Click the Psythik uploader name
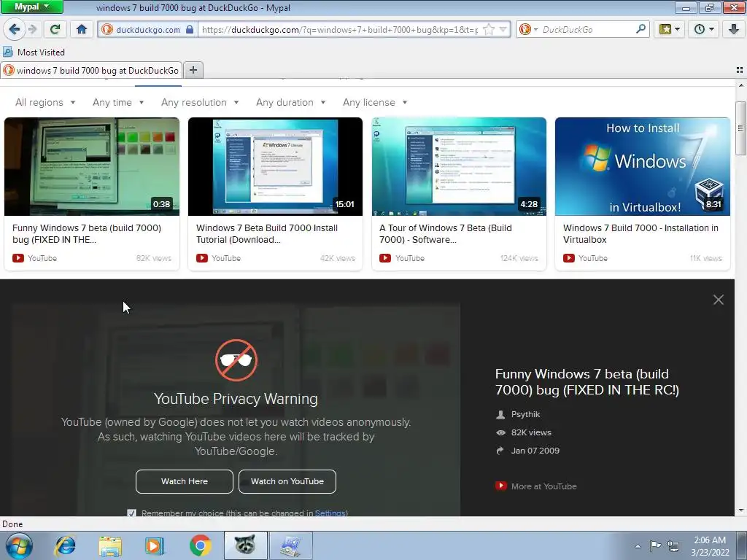Screen dimensions: 747x560 525,414
